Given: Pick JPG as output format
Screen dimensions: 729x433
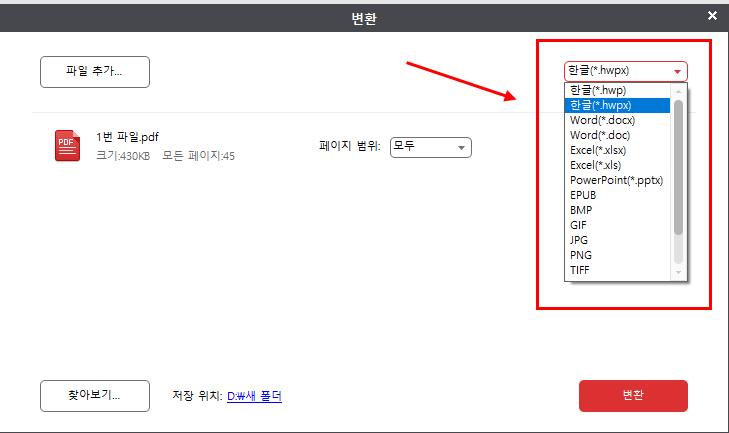Looking at the screenshot, I should pos(617,240).
